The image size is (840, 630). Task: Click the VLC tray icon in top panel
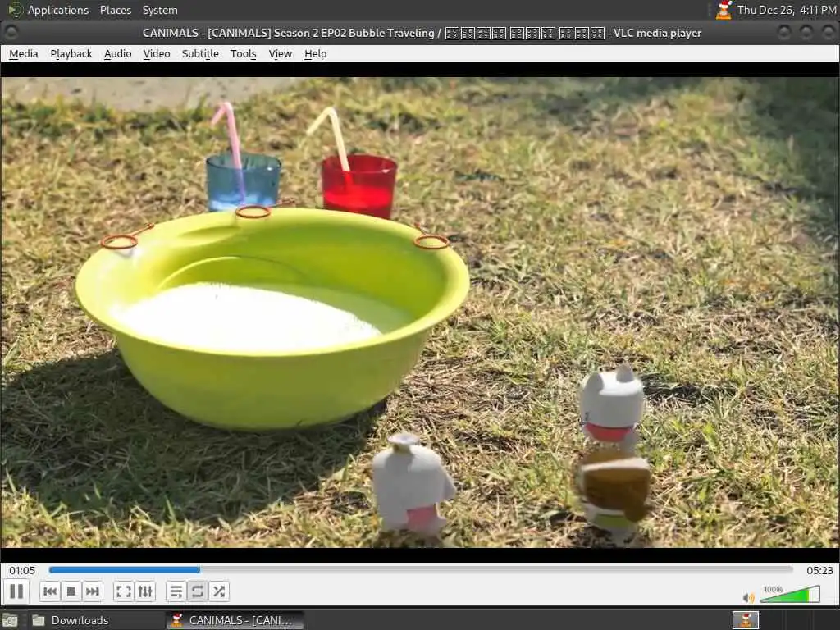click(724, 10)
